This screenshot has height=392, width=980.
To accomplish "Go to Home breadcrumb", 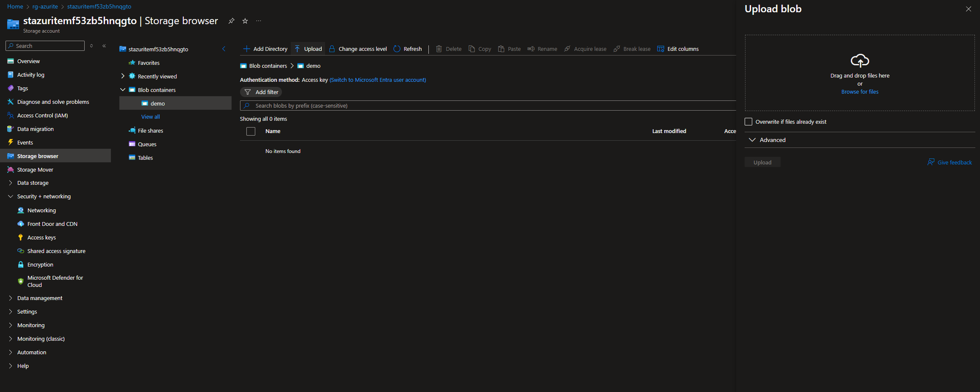I will point(15,6).
